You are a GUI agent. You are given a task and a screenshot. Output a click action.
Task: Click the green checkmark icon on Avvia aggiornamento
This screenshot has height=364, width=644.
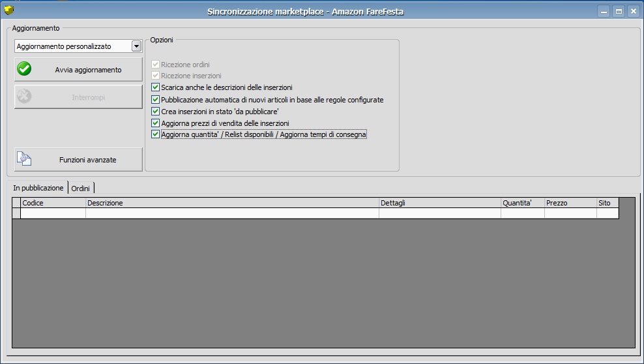tap(24, 68)
